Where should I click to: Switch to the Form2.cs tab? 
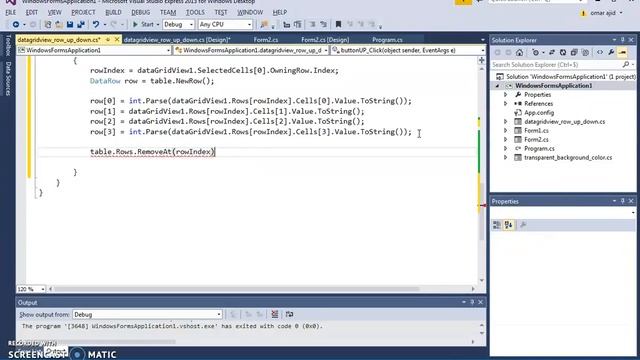[266, 40]
